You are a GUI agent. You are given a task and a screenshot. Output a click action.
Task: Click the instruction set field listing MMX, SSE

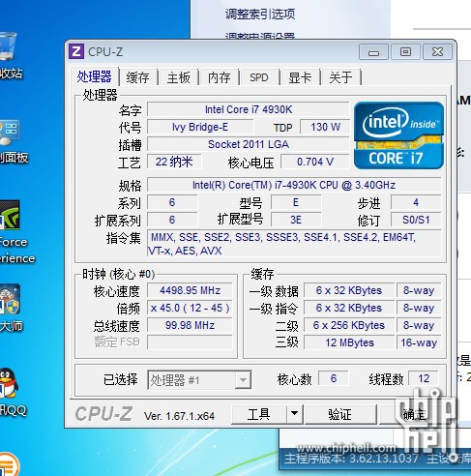point(294,244)
